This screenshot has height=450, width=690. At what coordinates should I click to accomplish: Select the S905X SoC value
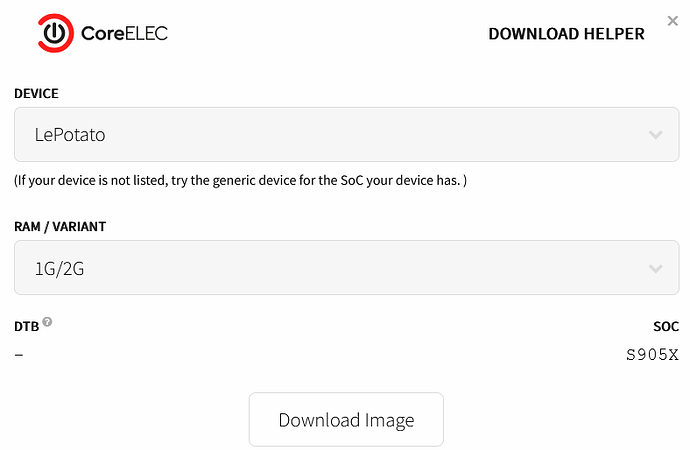pos(652,354)
